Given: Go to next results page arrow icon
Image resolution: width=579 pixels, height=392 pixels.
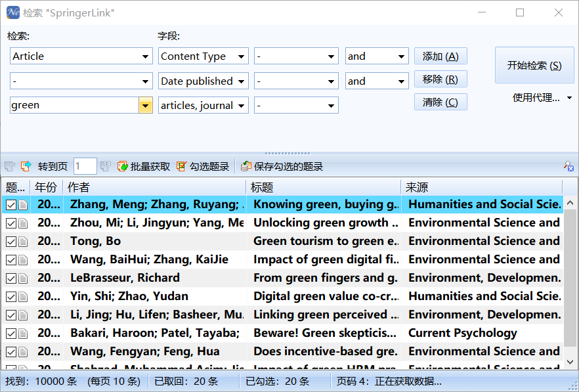Looking at the screenshot, I should 26,166.
